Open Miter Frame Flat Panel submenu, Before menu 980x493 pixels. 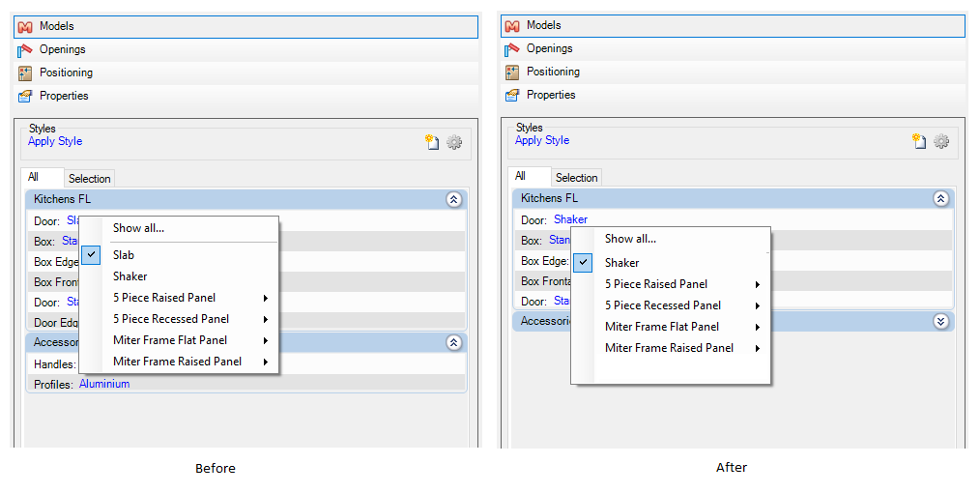pos(179,340)
